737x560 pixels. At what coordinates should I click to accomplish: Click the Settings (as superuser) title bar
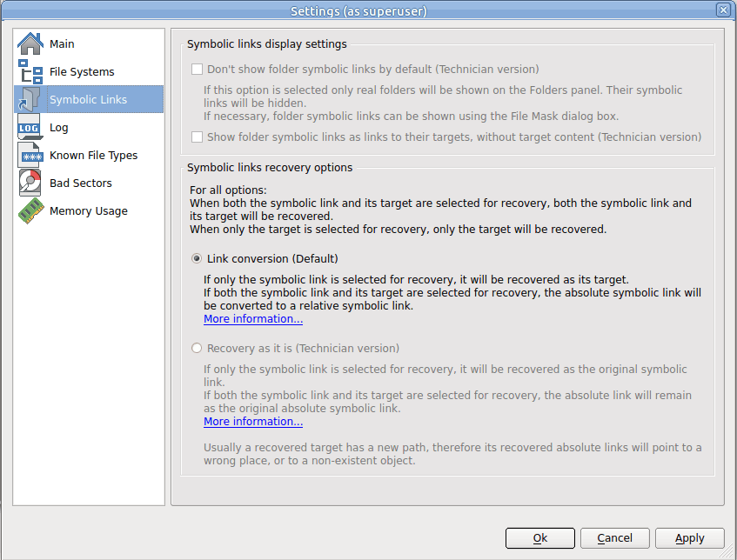point(358,10)
